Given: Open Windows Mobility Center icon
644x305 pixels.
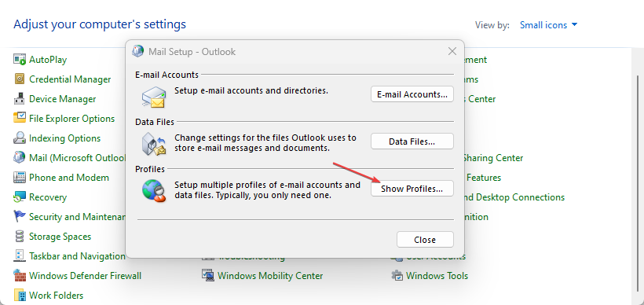Looking at the screenshot, I should pyautogui.click(x=208, y=275).
